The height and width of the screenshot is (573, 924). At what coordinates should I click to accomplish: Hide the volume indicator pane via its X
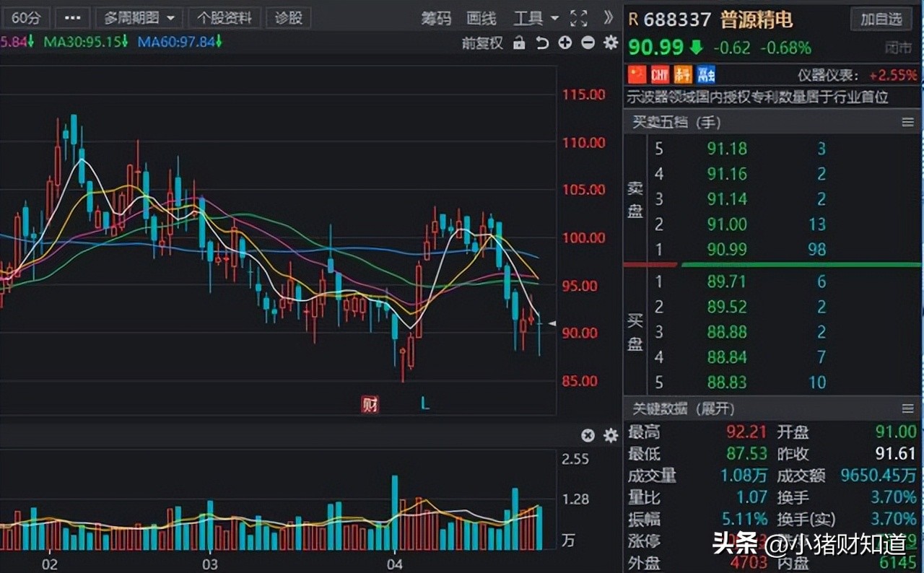click(x=588, y=435)
